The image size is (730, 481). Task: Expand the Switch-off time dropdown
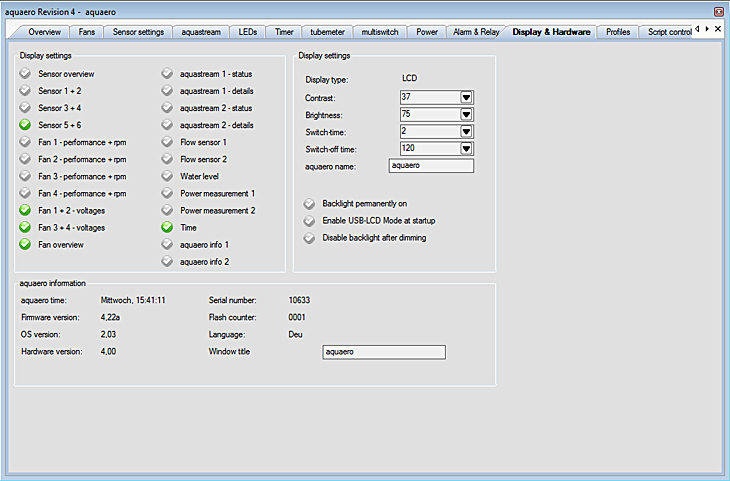tap(466, 148)
